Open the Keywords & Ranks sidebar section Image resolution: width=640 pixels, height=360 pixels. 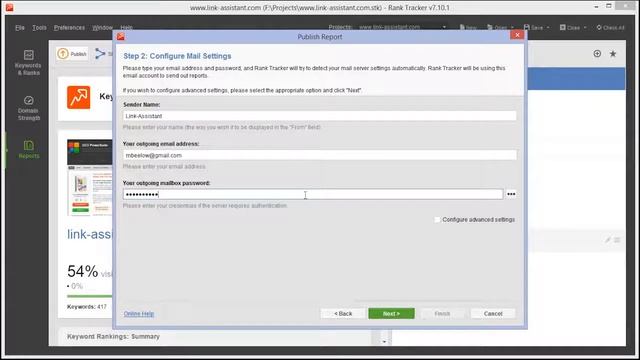[x=28, y=62]
